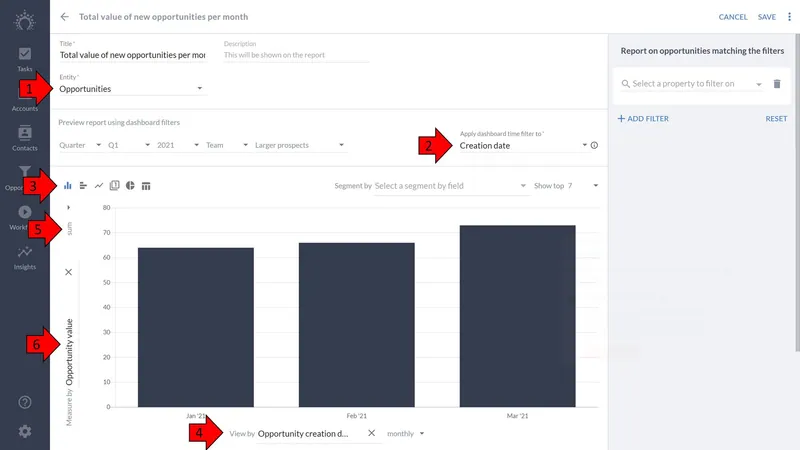Go back with the left arrow icon
The height and width of the screenshot is (450, 800).
[x=64, y=17]
